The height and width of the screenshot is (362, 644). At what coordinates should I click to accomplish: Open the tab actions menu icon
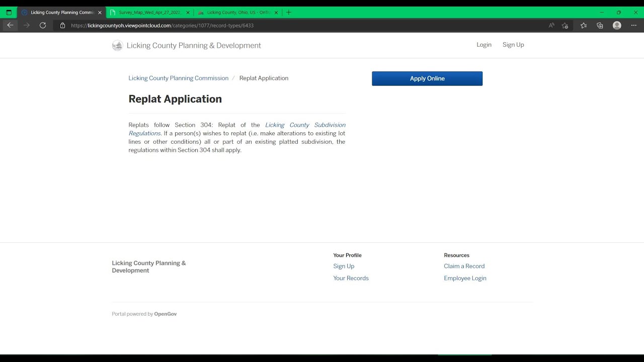(9, 12)
